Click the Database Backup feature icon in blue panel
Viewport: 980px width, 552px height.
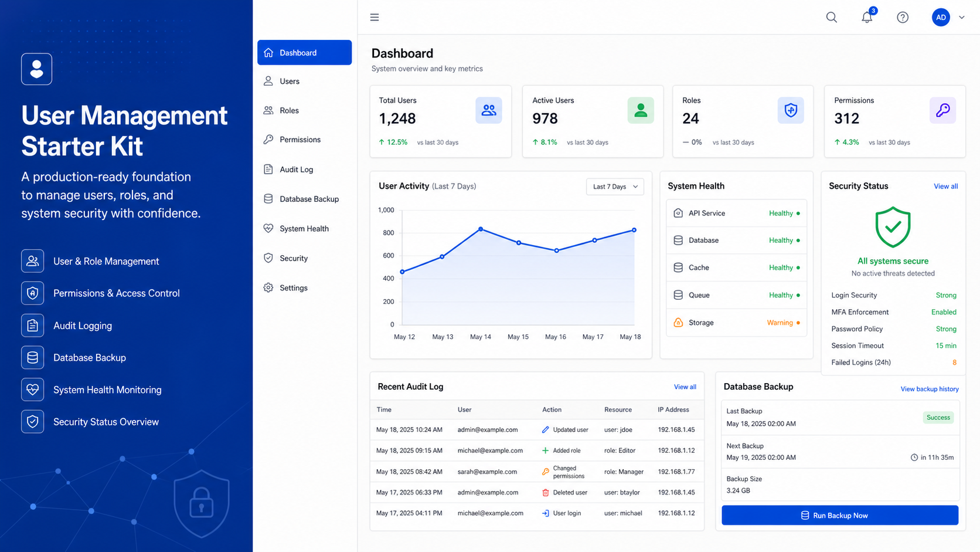click(x=33, y=357)
